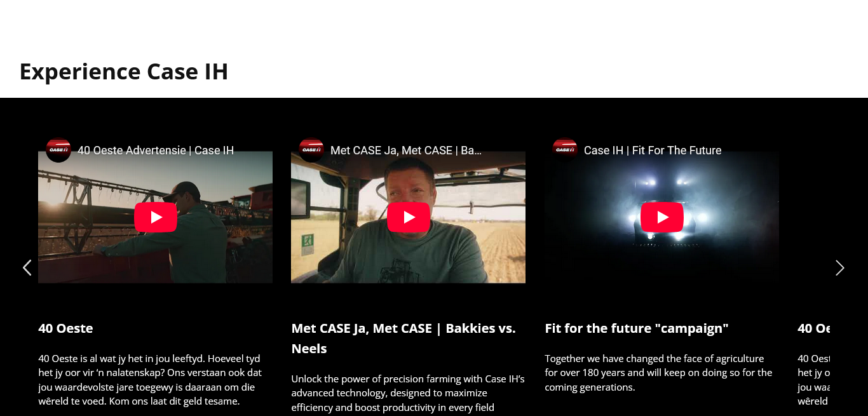Open the '40 Oeste Advertensie | Case IH' video title link
This screenshot has height=416, width=868.
click(156, 151)
